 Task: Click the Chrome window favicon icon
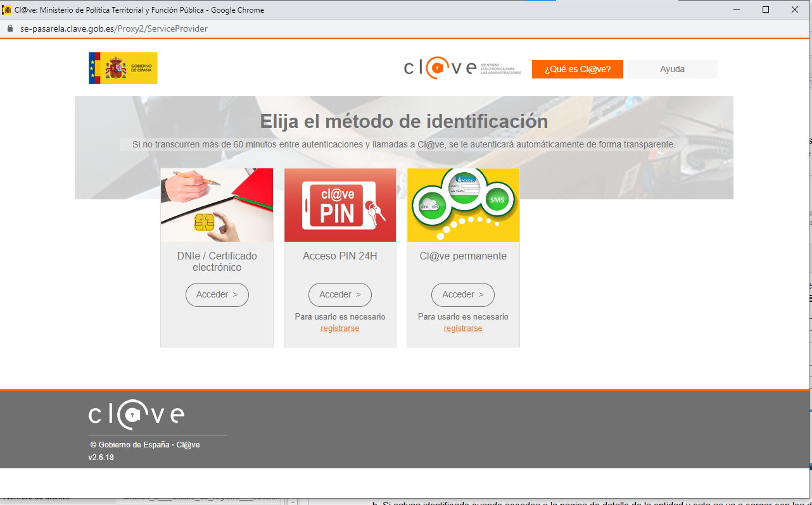coord(7,9)
